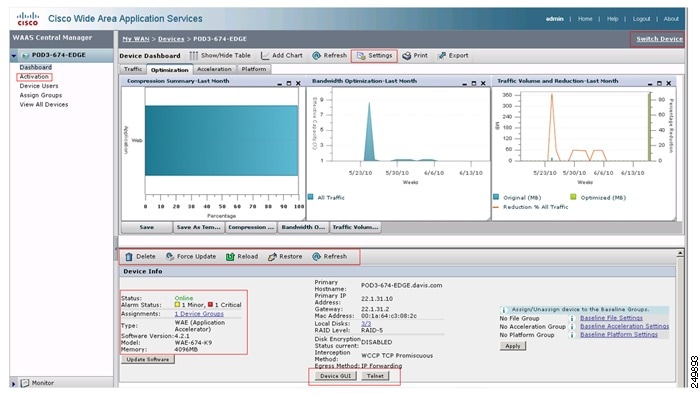Click the Optimized (MB) legend swatch
Image resolution: width=700 pixels, height=397 pixels.
click(573, 197)
